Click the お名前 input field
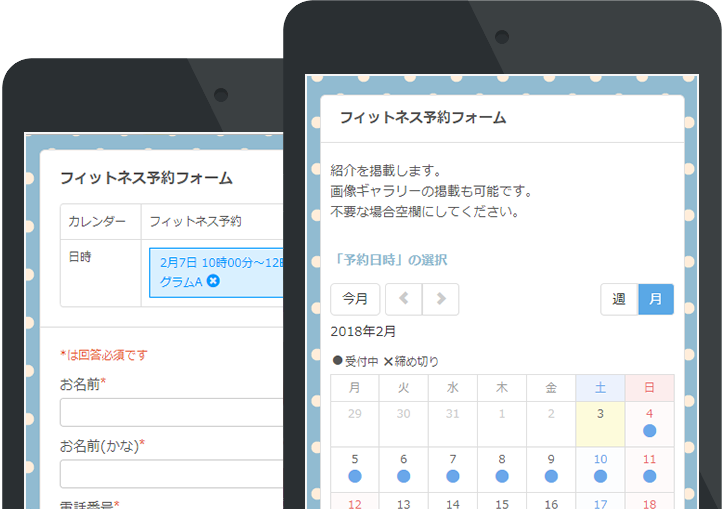Image resolution: width=722 pixels, height=509 pixels. coord(172,412)
